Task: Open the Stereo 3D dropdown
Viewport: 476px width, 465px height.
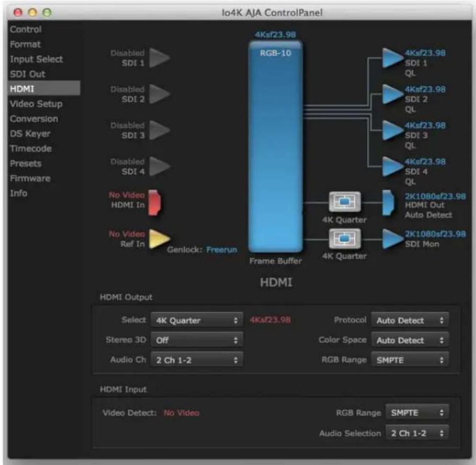Action: tap(197, 340)
